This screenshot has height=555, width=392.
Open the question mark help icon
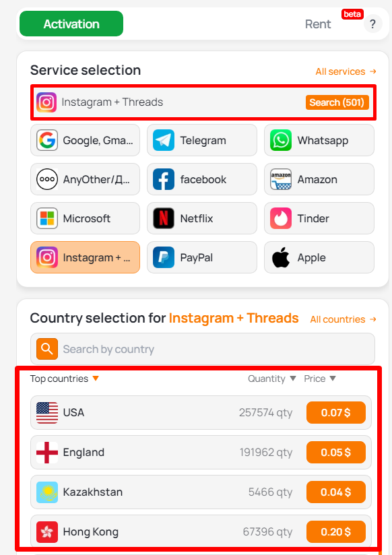click(x=373, y=24)
